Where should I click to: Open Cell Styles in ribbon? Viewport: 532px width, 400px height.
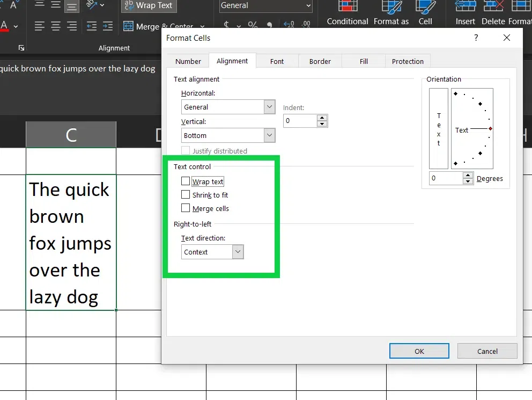pyautogui.click(x=425, y=13)
